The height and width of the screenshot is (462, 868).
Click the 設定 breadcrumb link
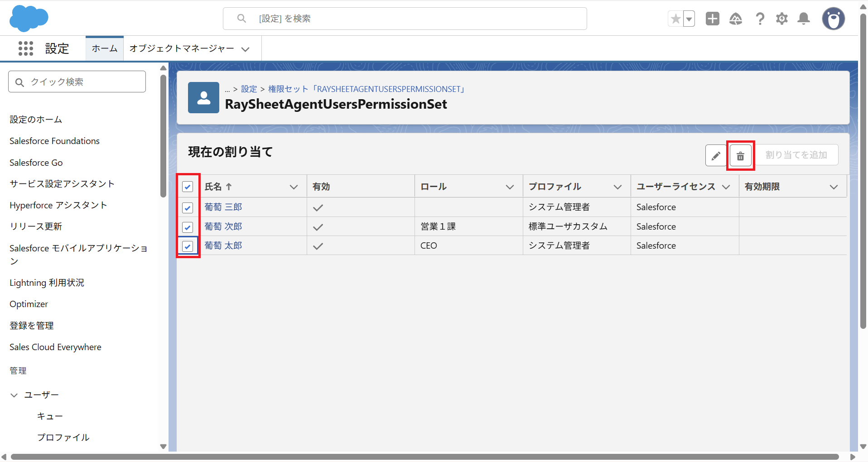(x=249, y=89)
